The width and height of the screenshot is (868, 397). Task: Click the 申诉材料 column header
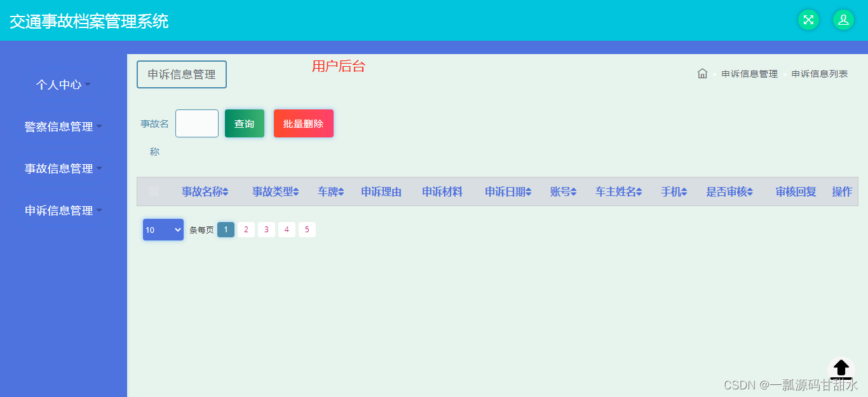tap(442, 192)
